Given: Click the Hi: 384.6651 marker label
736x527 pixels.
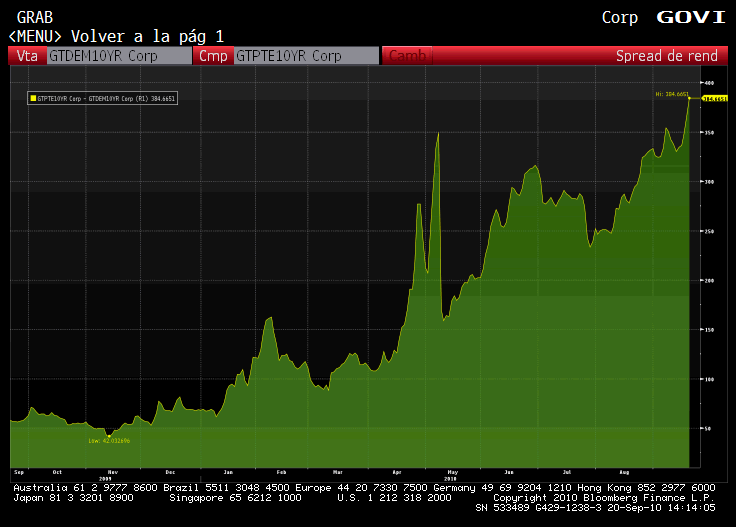Looking at the screenshot, I should [672, 94].
